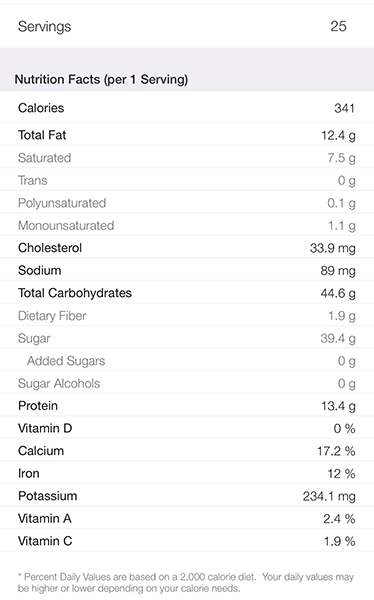Tap the servings value 25
The height and width of the screenshot is (600, 374).
tap(338, 26)
